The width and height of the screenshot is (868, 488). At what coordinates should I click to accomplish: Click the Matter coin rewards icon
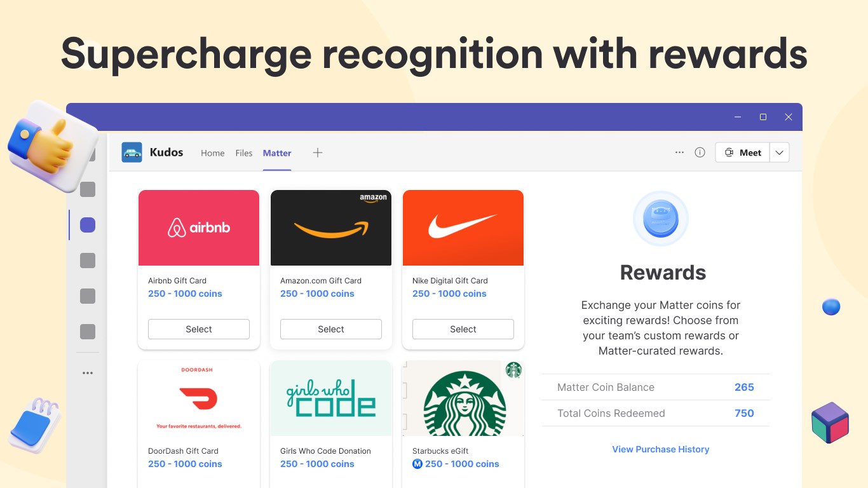coord(661,219)
